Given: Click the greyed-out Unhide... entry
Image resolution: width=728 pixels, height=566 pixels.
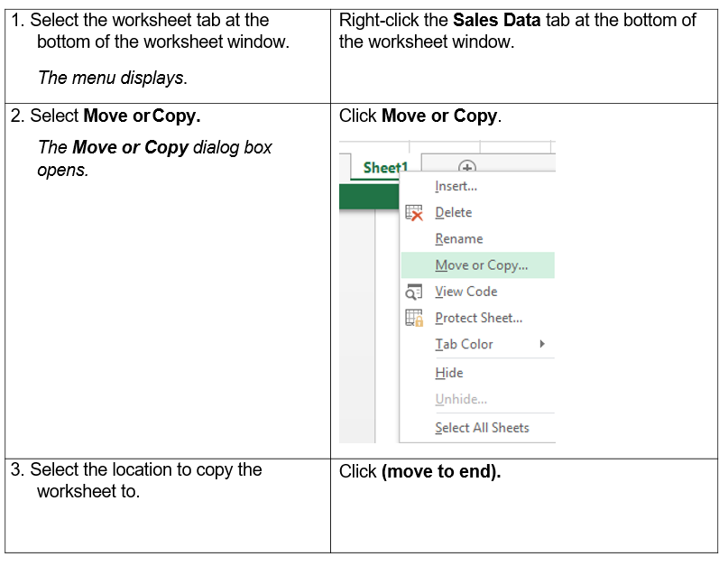Looking at the screenshot, I should click(x=460, y=399).
